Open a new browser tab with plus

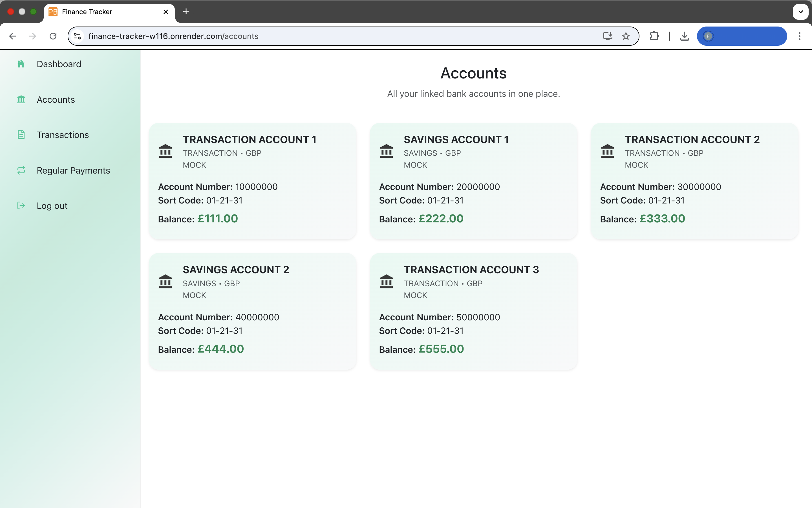coord(186,11)
